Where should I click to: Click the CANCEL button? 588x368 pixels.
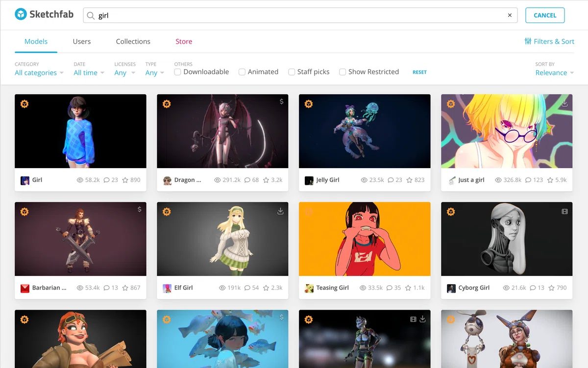545,15
